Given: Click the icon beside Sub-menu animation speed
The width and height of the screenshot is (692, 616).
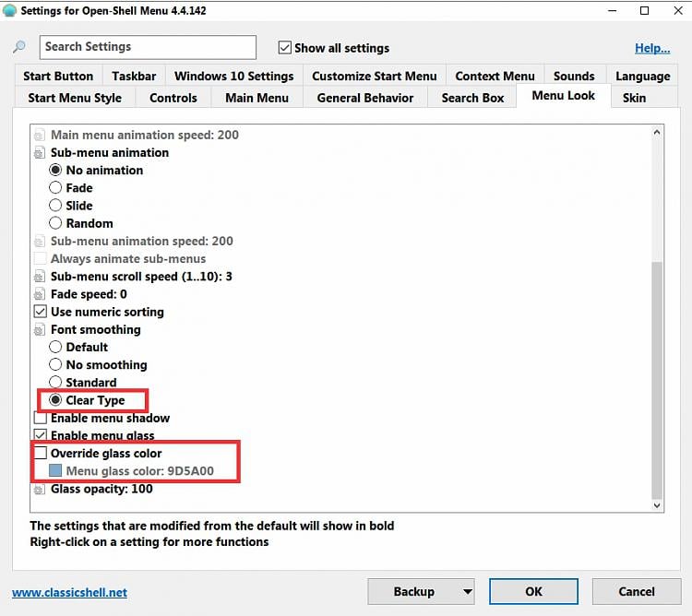Looking at the screenshot, I should [40, 242].
